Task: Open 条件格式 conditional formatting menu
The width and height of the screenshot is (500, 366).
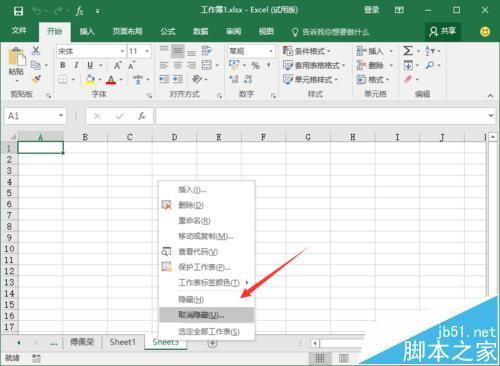Action: click(x=306, y=51)
